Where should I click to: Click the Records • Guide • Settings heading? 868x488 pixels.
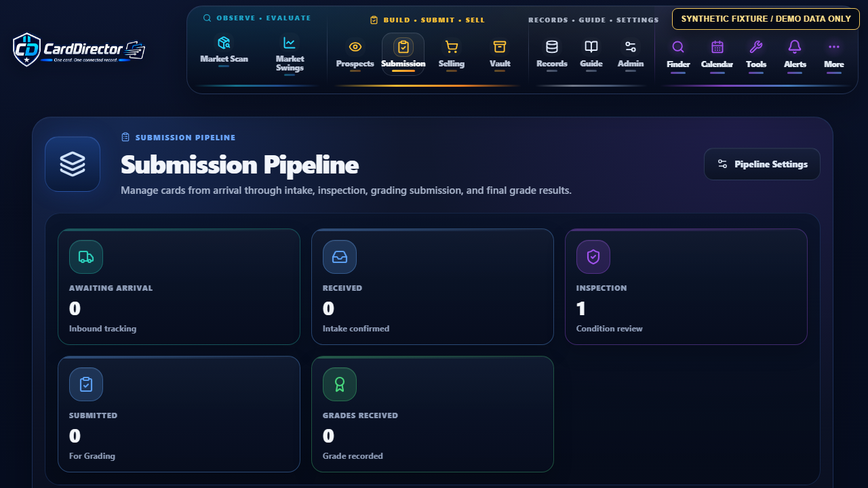[x=593, y=20]
